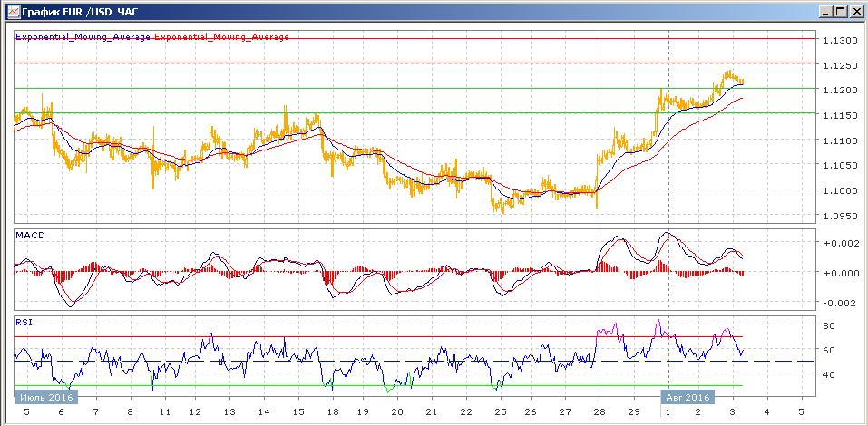
Task: Click RSI scale value 60
Action: [829, 350]
